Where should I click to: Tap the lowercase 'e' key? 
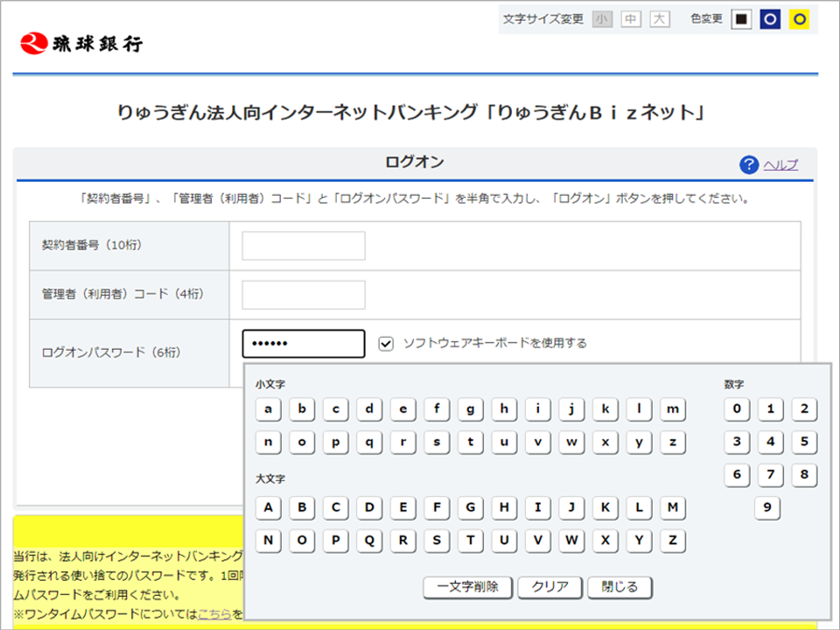click(x=403, y=409)
